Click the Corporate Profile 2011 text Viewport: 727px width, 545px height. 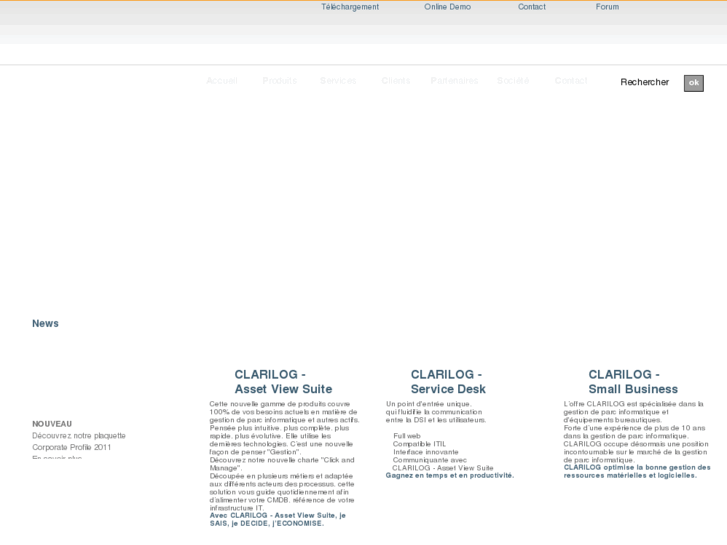(x=71, y=447)
